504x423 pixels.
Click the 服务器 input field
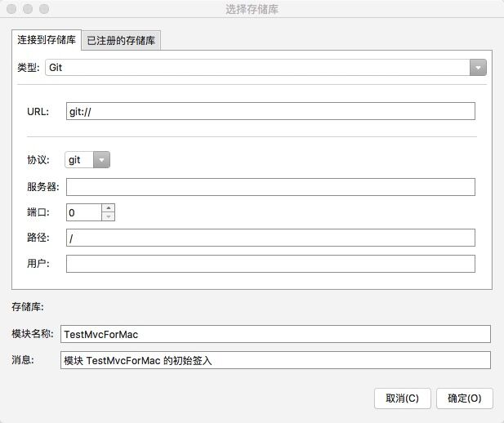coord(270,187)
